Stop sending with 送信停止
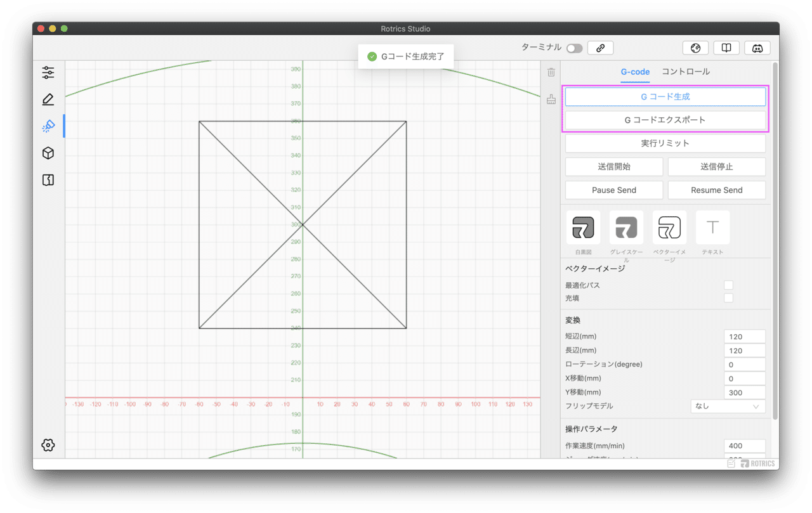The width and height of the screenshot is (812, 513). (717, 167)
